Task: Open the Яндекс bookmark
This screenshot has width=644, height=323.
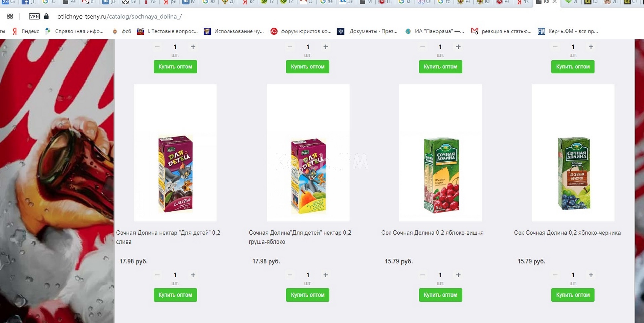Action: (26, 31)
